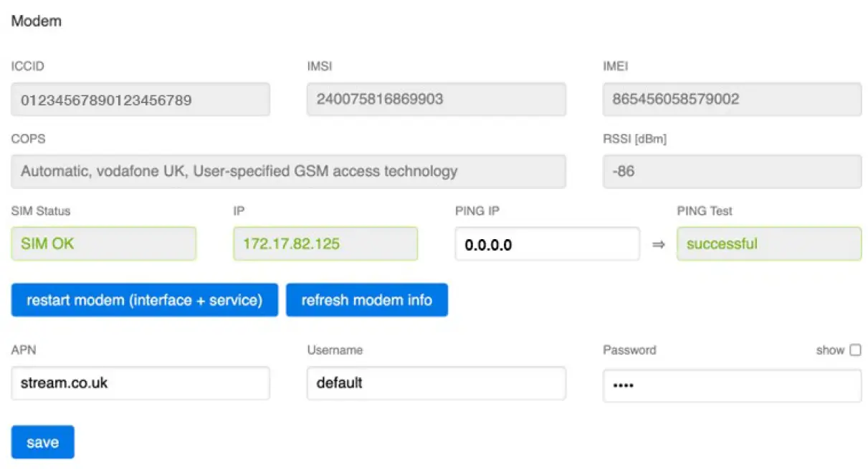Select the IMSI value field
868x469 pixels.
(436, 100)
